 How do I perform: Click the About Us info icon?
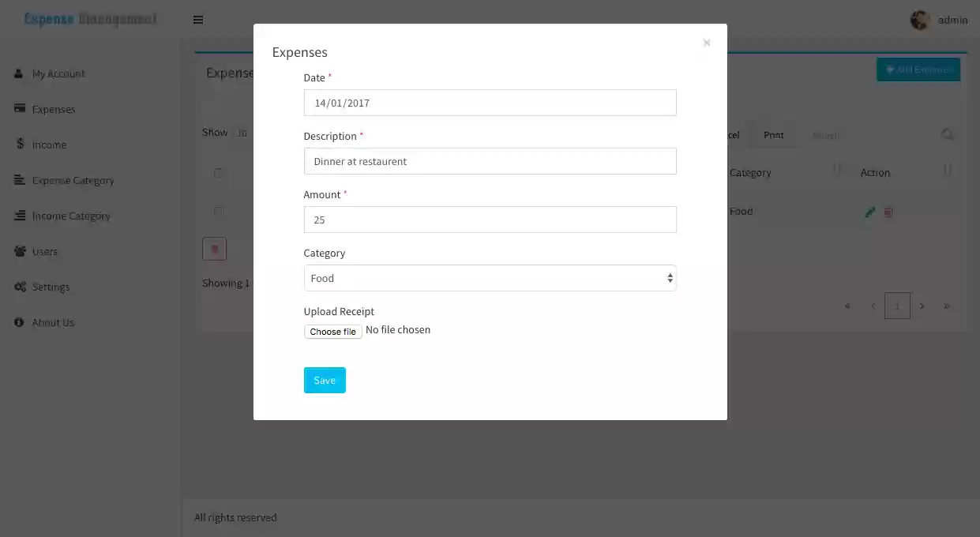pyautogui.click(x=20, y=322)
